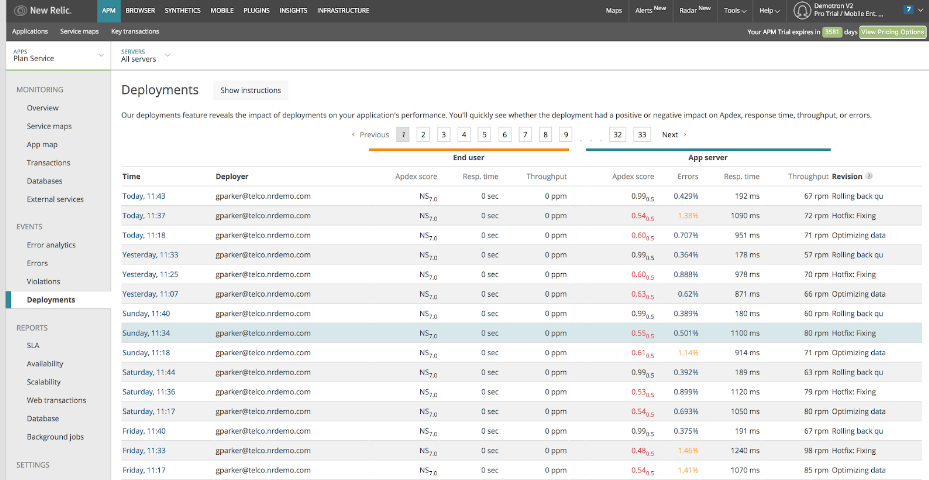Viewport: 929px width, 480px height.
Task: Click the Revision column help icon
Action: (x=869, y=176)
